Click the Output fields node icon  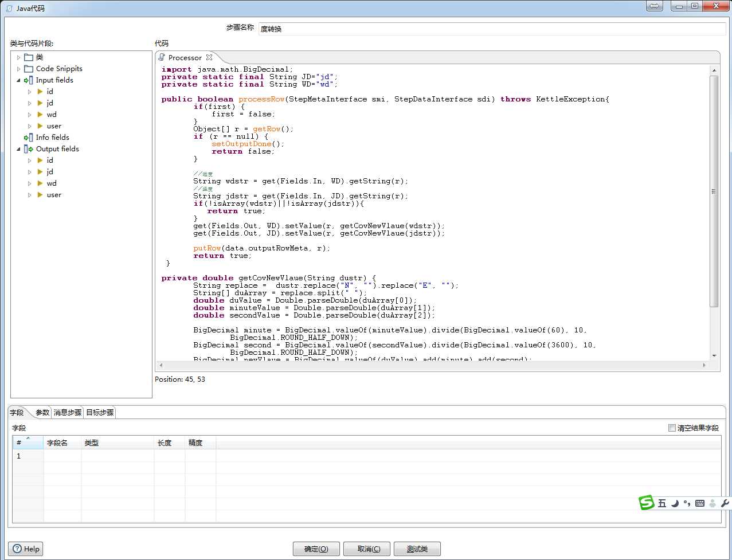pyautogui.click(x=29, y=149)
